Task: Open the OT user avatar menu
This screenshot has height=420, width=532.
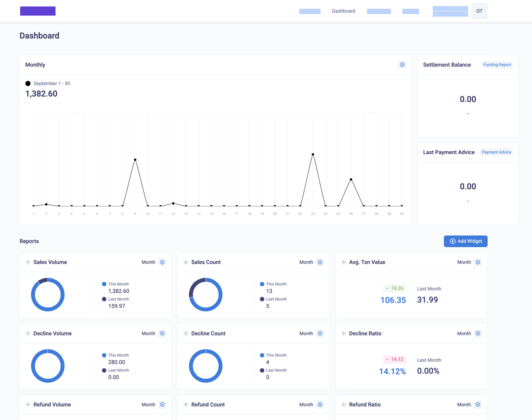Action: (479, 11)
